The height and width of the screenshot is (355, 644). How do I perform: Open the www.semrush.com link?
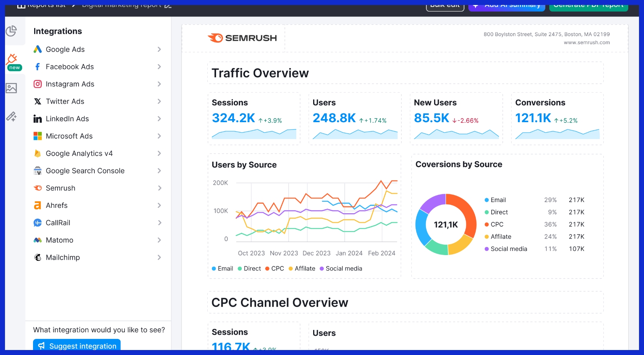tap(587, 43)
